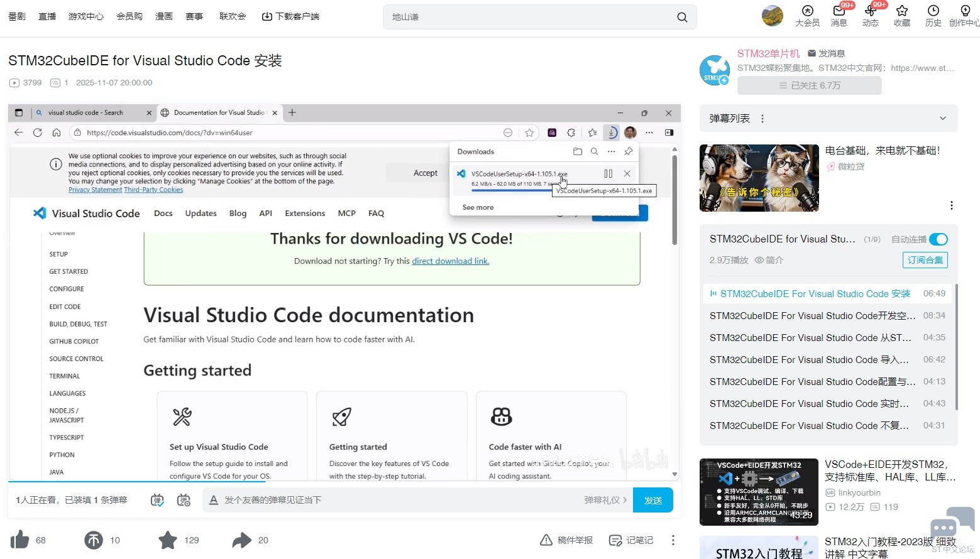980x559 pixels.
Task: Click 下载客户端 download client link
Action: point(291,16)
